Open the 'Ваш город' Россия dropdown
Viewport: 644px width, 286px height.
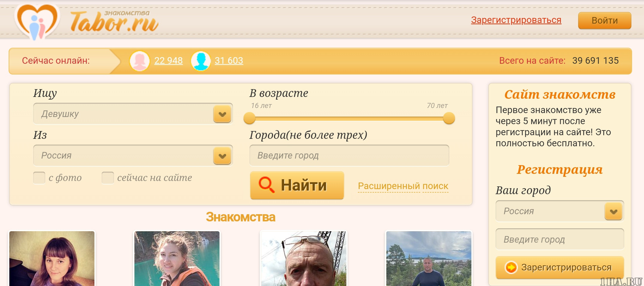point(560,211)
